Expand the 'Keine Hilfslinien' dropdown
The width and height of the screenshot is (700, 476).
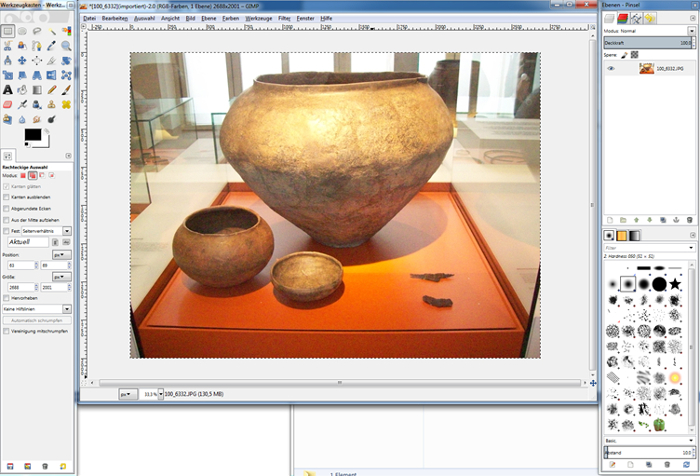(67, 309)
